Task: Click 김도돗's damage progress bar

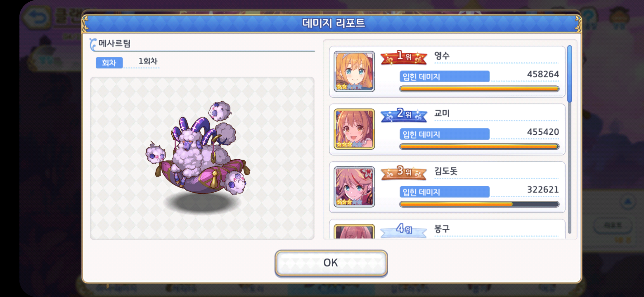Action: pos(479,204)
